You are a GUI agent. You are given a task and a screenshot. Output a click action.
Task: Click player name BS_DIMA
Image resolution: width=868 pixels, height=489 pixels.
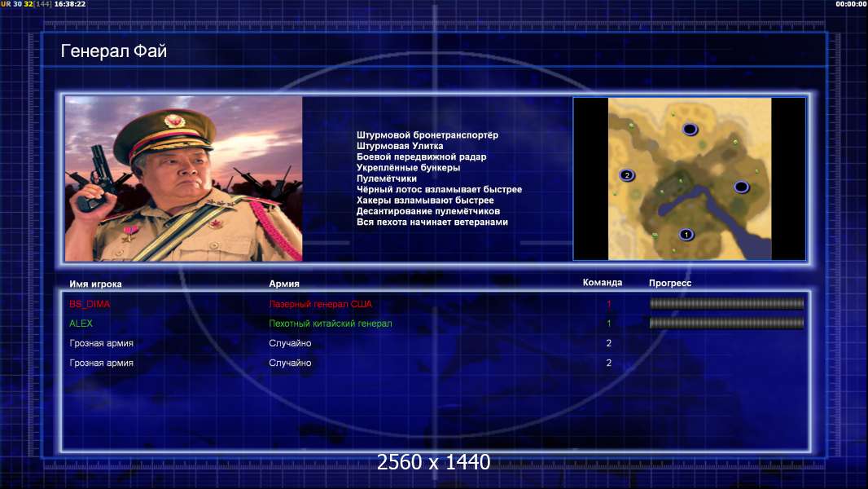point(90,304)
